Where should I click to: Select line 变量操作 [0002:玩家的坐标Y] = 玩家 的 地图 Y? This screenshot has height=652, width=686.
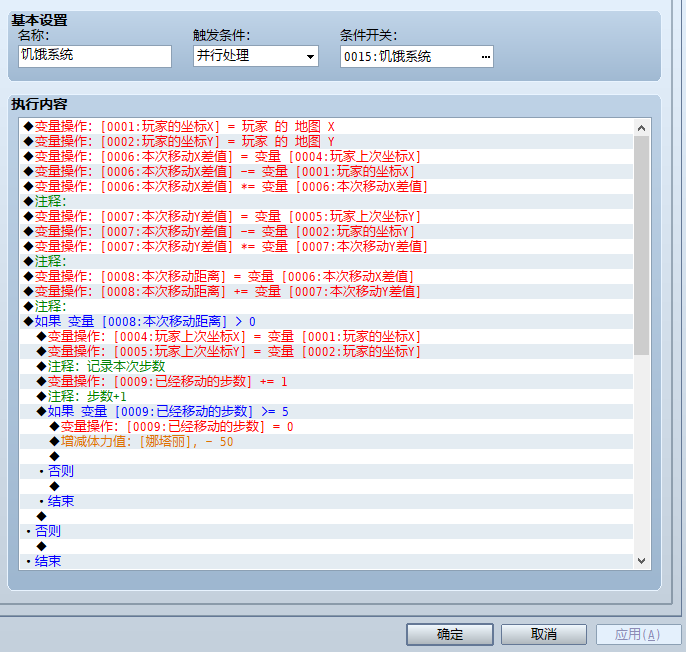click(x=326, y=141)
